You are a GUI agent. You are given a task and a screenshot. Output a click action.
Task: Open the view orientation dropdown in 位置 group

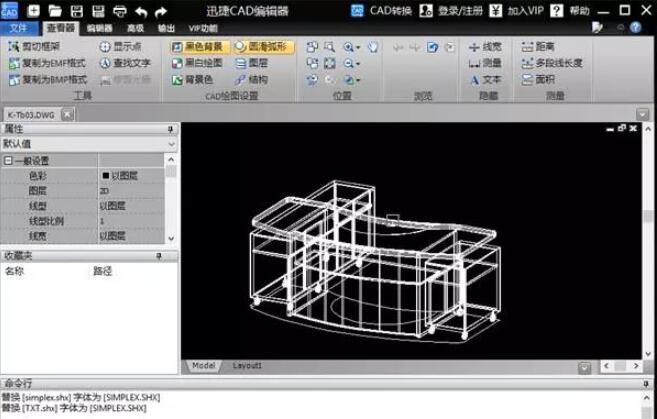click(x=358, y=80)
